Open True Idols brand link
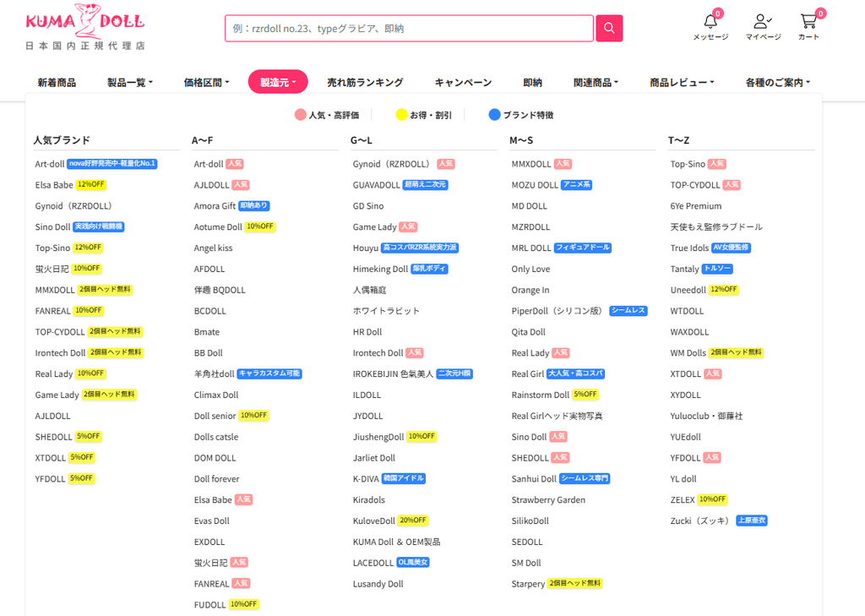 point(689,248)
